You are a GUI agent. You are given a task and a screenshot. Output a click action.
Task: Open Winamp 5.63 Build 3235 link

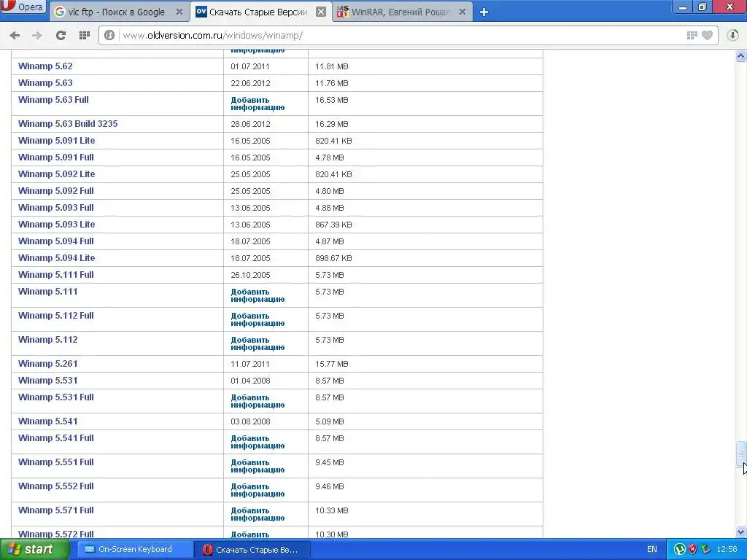pyautogui.click(x=68, y=124)
